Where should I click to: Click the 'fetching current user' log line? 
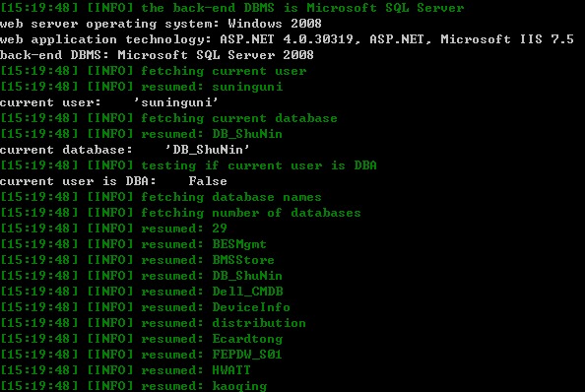tap(154, 71)
